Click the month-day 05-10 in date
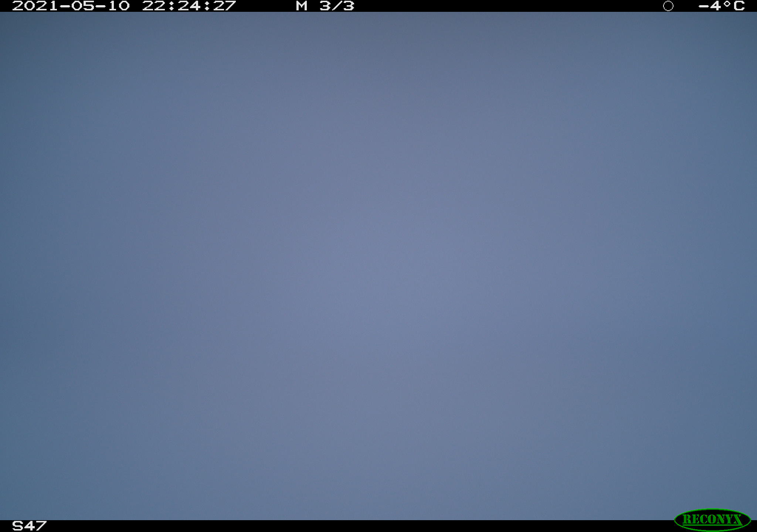 (100, 6)
